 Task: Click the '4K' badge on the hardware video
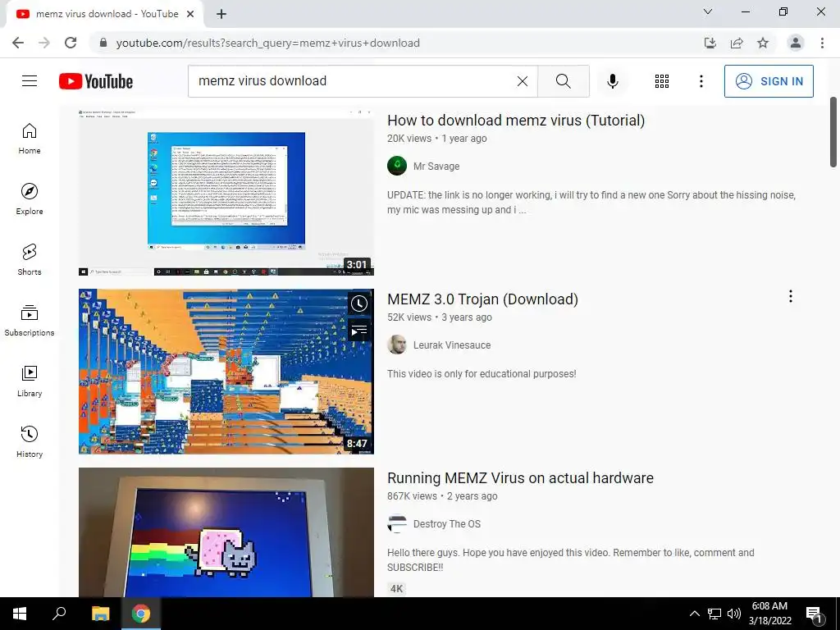[x=396, y=589]
